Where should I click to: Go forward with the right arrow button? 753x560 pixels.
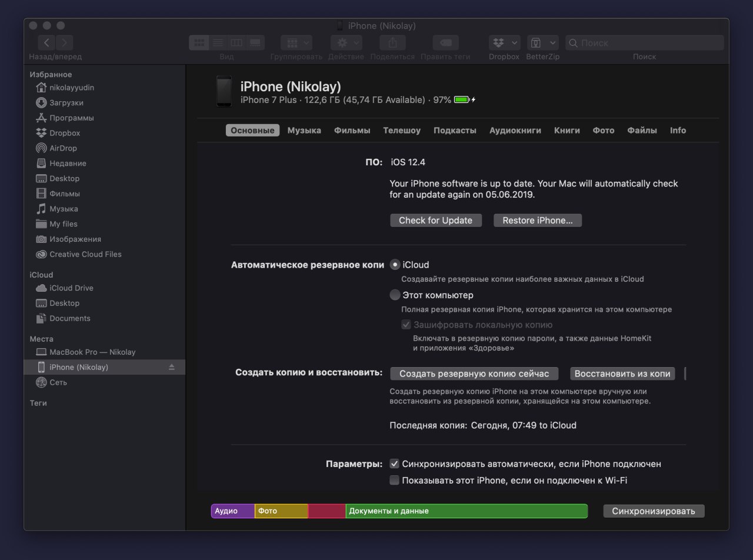click(x=64, y=42)
